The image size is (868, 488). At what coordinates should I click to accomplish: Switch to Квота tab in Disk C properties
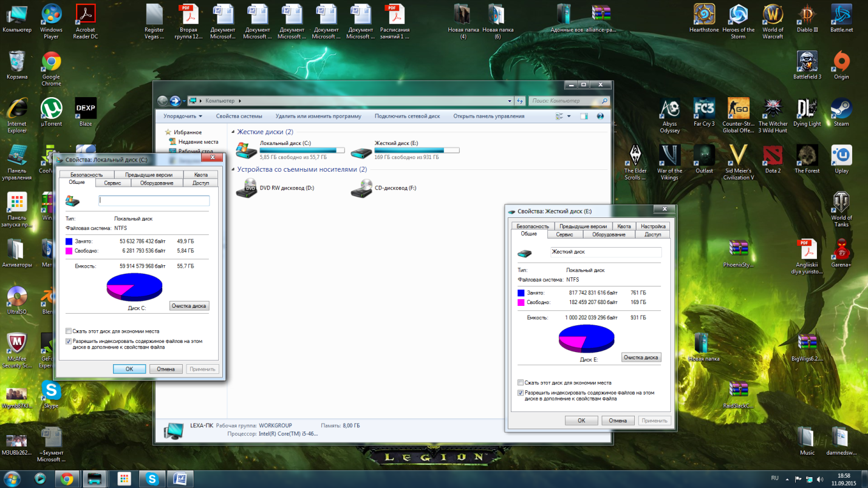click(201, 175)
